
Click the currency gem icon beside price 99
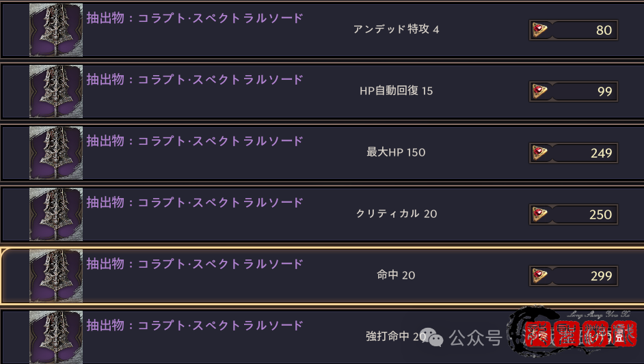(x=540, y=92)
